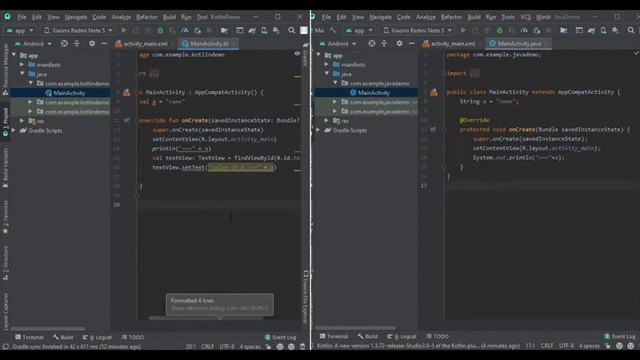Image resolution: width=640 pixels, height=360 pixels.
Task: Open the Event Log in KotlinDemo
Action: (280, 337)
